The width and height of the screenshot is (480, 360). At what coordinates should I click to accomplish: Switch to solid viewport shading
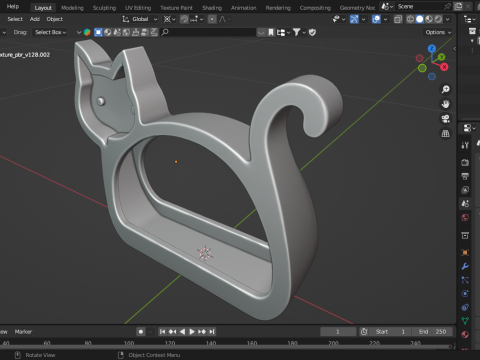click(x=420, y=19)
